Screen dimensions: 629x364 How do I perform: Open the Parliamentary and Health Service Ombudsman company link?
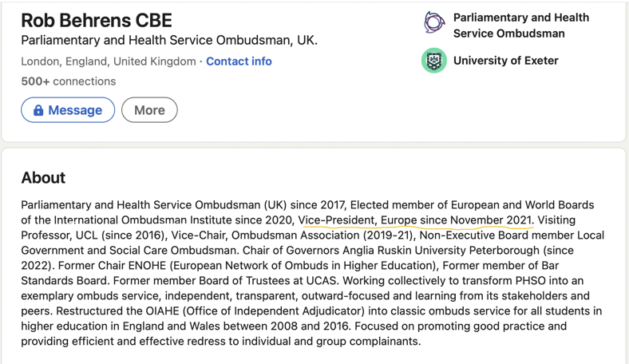pos(520,25)
